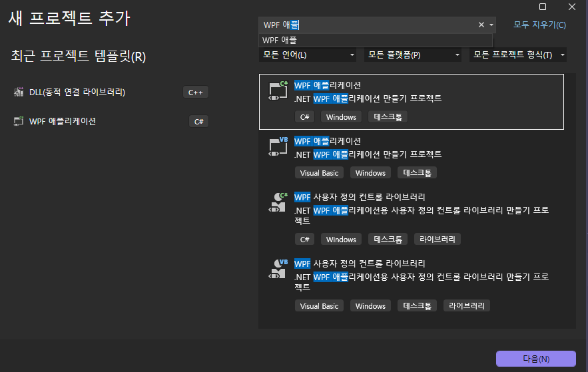Select the C# WPF 애플리케이션 template title
This screenshot has width=588, height=372.
(x=328, y=85)
